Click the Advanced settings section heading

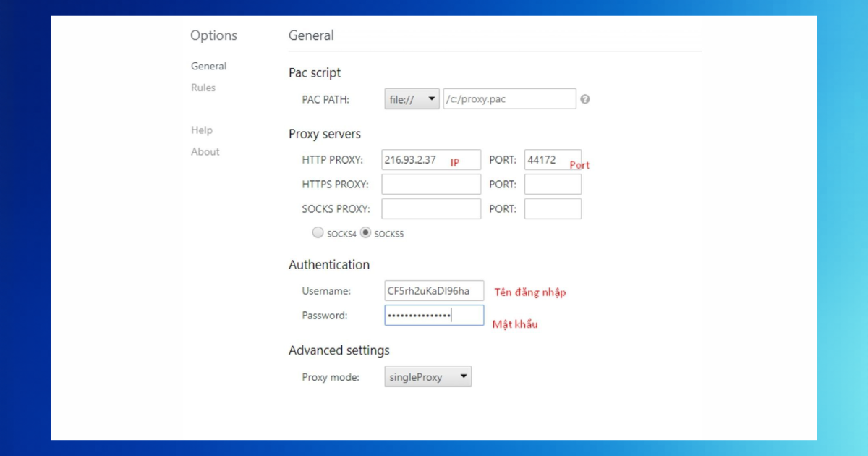pos(339,350)
